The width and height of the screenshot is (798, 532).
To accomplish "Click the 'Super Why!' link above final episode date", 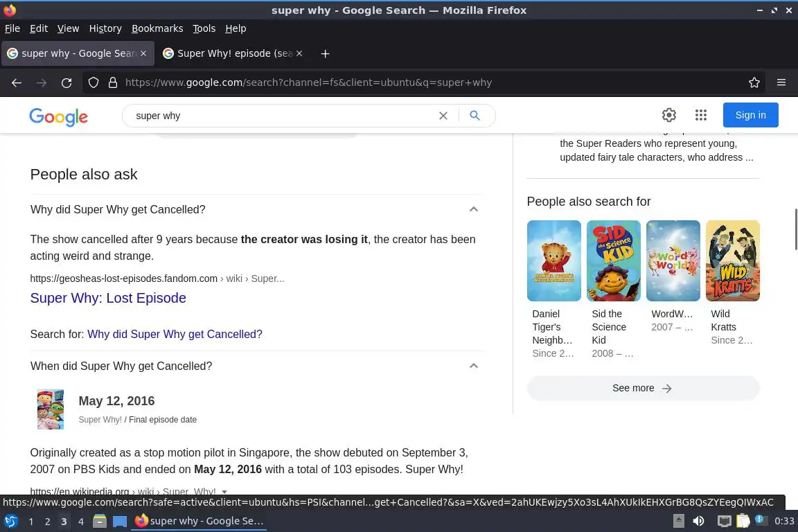I will tap(100, 420).
